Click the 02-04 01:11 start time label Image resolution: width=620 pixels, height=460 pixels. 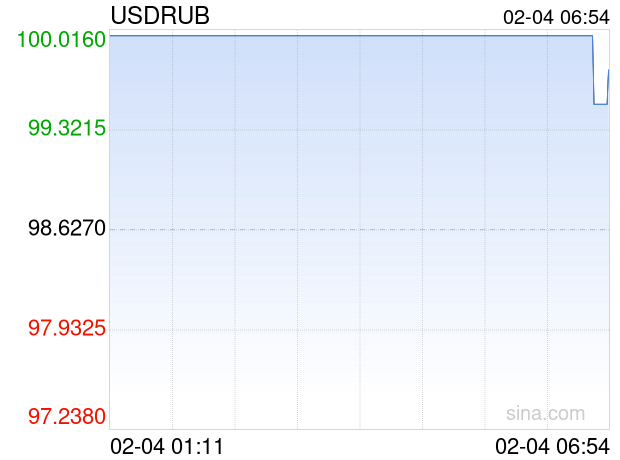[167, 447]
